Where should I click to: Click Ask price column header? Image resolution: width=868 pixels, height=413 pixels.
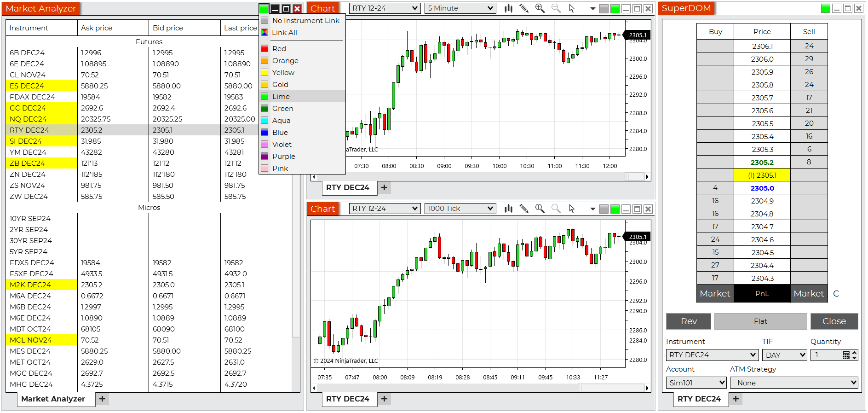113,28
